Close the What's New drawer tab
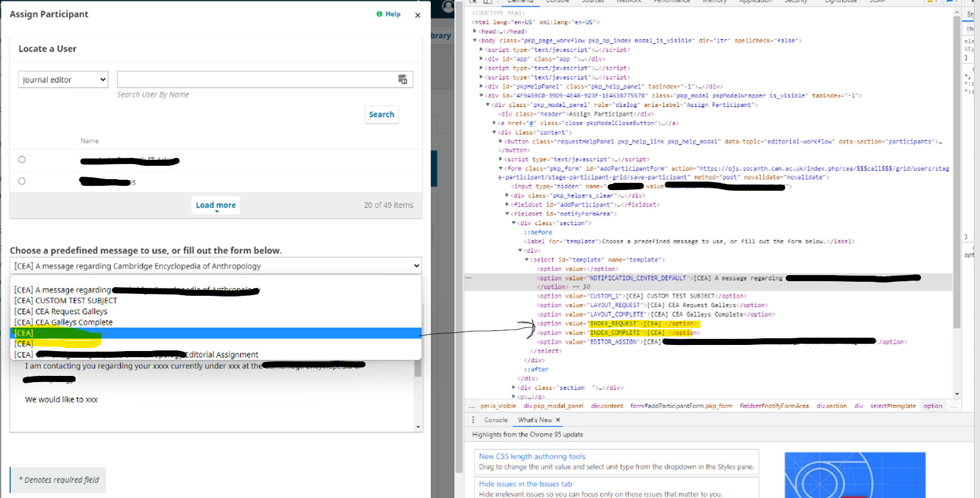The image size is (980, 498). click(558, 420)
